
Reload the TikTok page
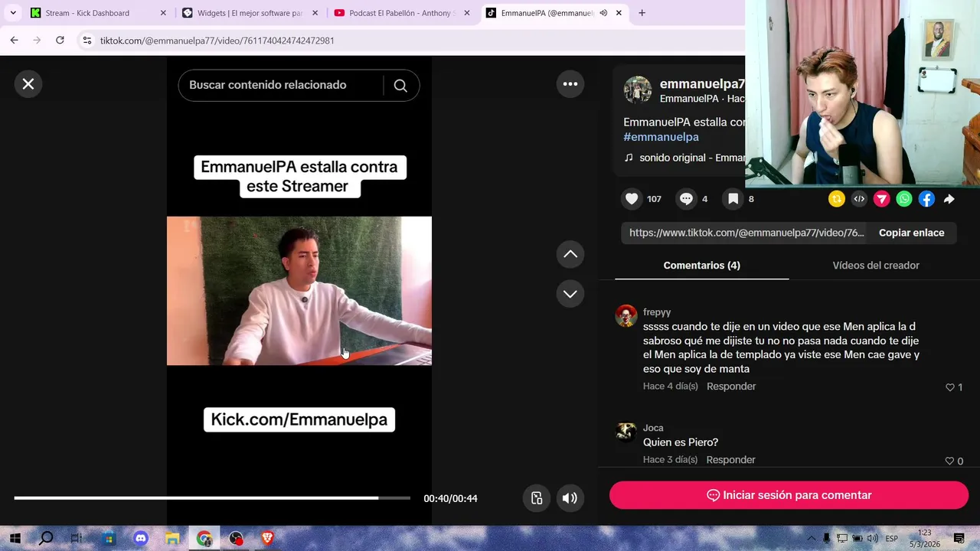(x=60, y=41)
